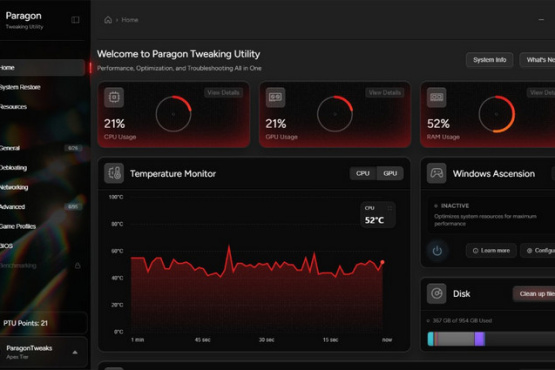Minimize the Paragon window

click(541, 20)
